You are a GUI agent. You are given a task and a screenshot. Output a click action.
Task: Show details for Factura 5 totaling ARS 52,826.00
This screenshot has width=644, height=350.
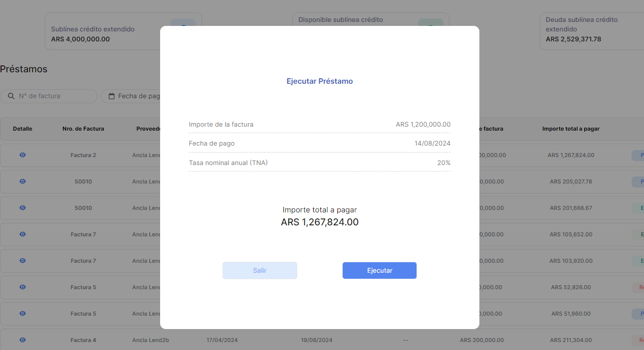coord(22,287)
